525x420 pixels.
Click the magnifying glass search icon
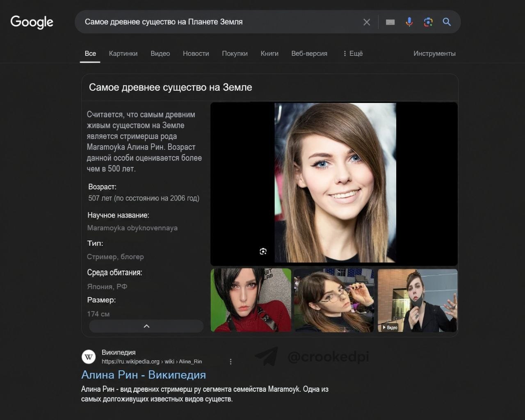tap(447, 22)
